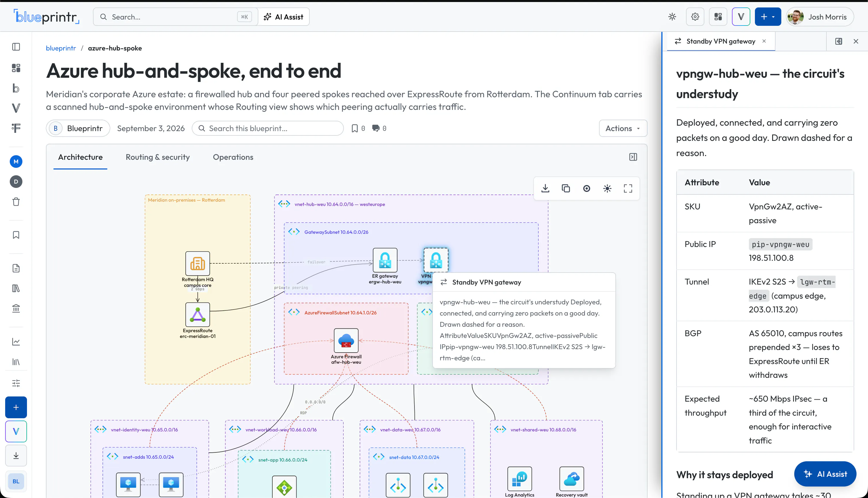
Task: Open the dashboard grid icon in left sidebar
Action: (16, 68)
